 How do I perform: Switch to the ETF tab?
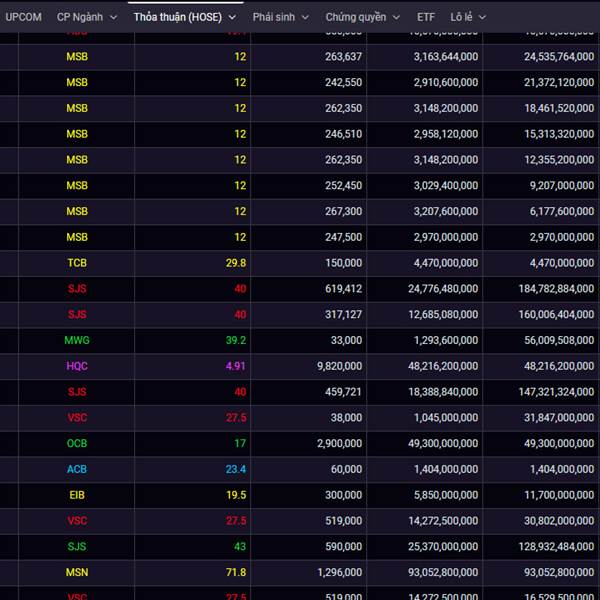[x=426, y=17]
